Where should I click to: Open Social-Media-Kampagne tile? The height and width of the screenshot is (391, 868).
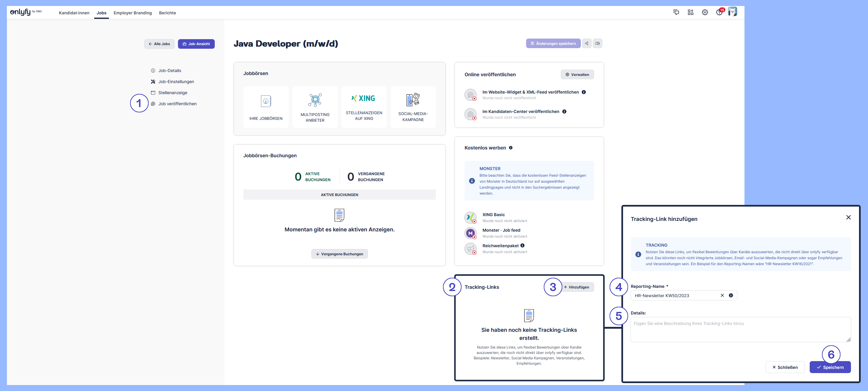[x=413, y=107]
